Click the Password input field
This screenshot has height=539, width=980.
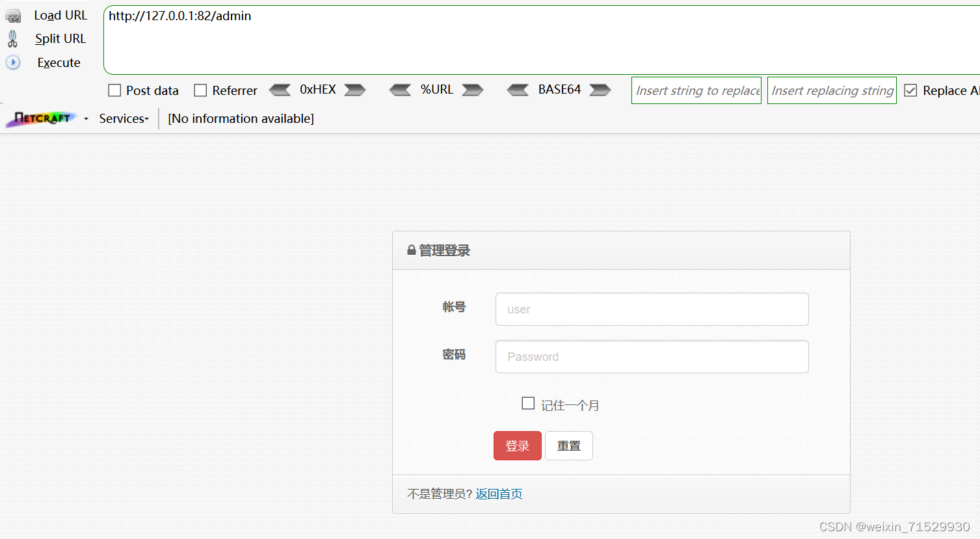652,356
